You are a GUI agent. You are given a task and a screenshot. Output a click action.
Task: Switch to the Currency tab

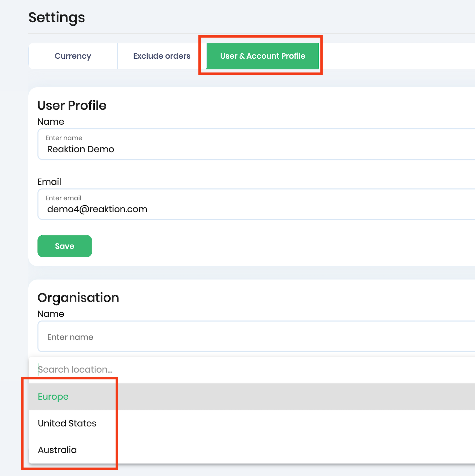point(73,56)
